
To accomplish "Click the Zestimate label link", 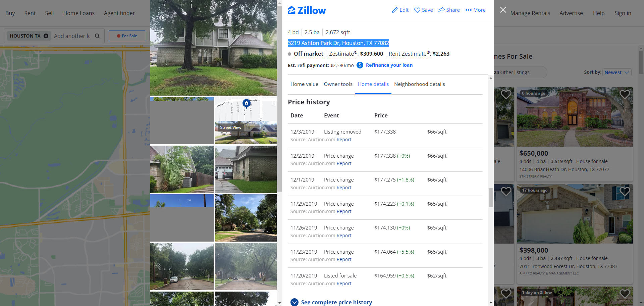I will coord(343,54).
